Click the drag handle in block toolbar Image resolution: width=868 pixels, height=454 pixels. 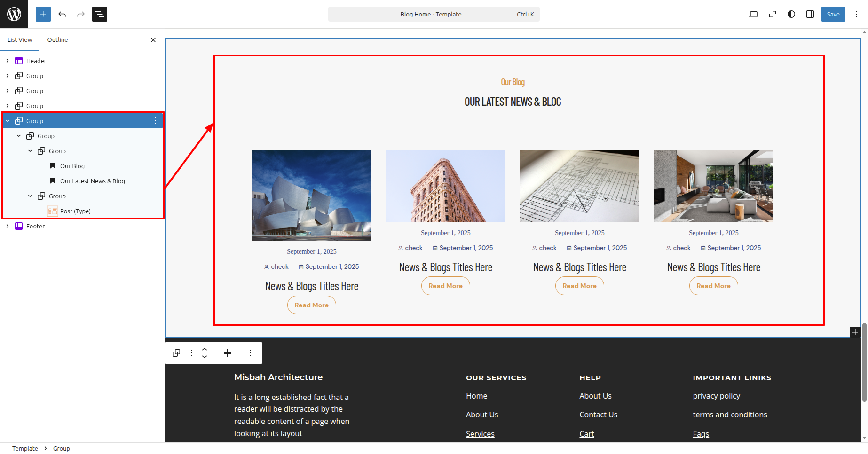[x=190, y=353]
